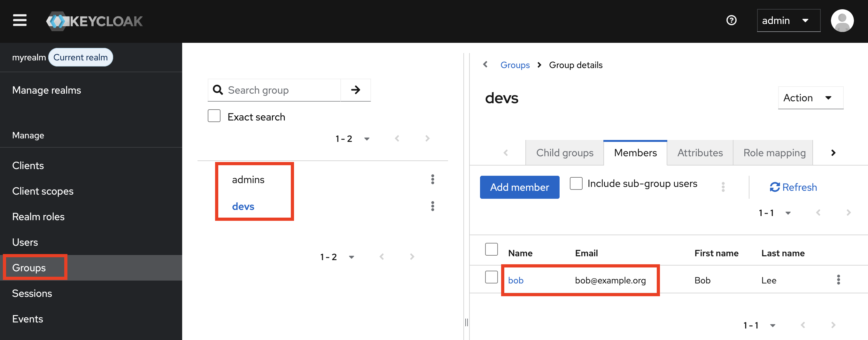
Task: Select the admins group
Action: [x=248, y=180]
